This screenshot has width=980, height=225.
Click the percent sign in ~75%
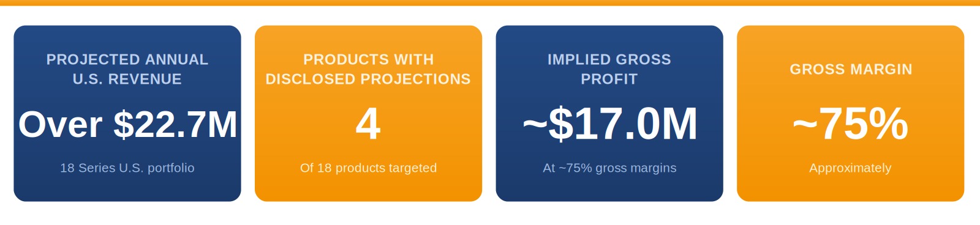pyautogui.click(x=888, y=124)
